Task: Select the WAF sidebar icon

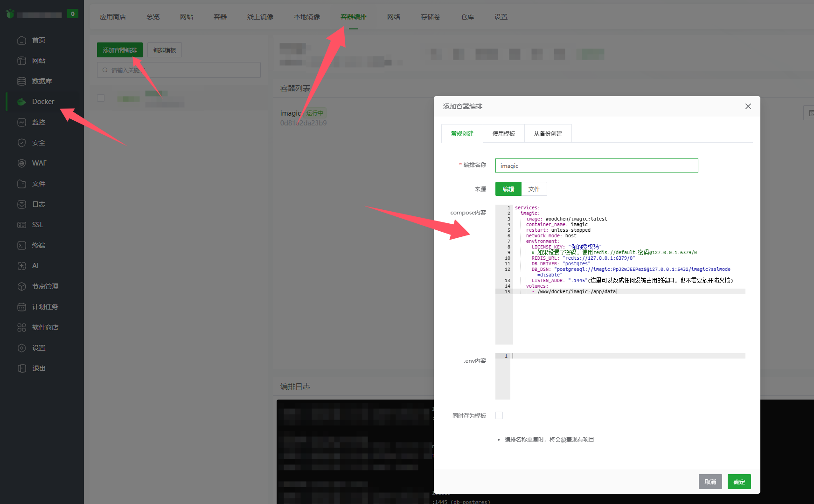Action: [21, 163]
